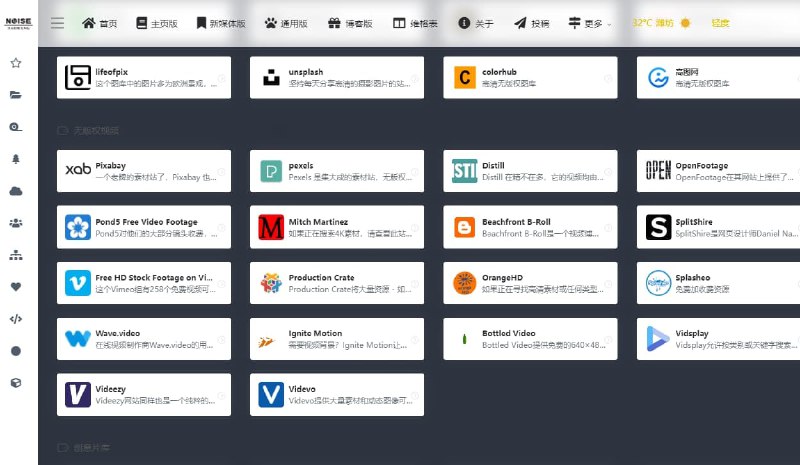Screen dimensions: 800x465
Task: Open the Ignite Motion card
Action: tap(337, 339)
